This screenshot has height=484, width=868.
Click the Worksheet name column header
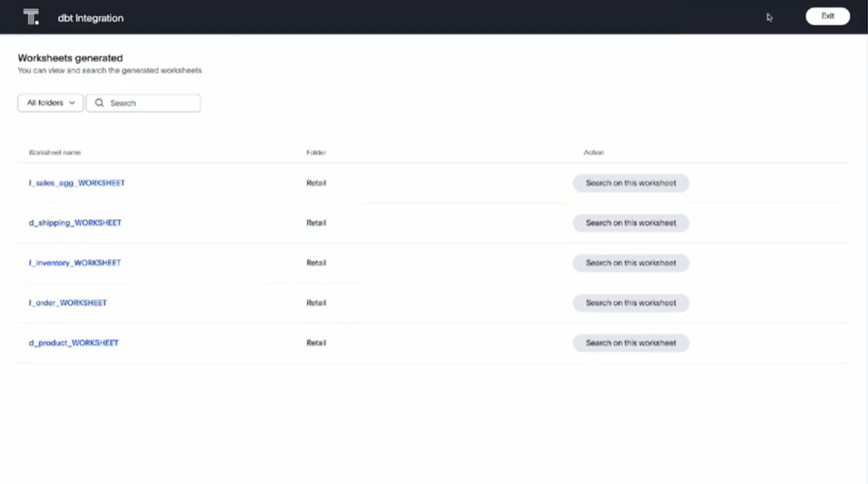55,153
